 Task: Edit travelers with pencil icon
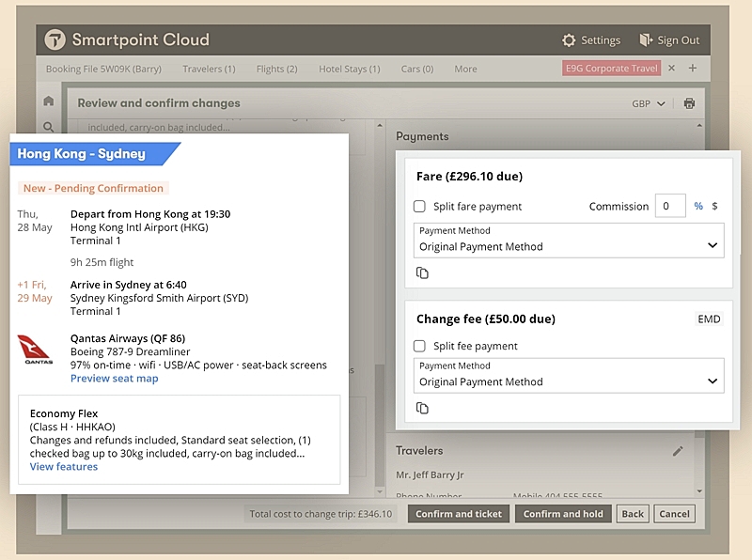pos(678,451)
